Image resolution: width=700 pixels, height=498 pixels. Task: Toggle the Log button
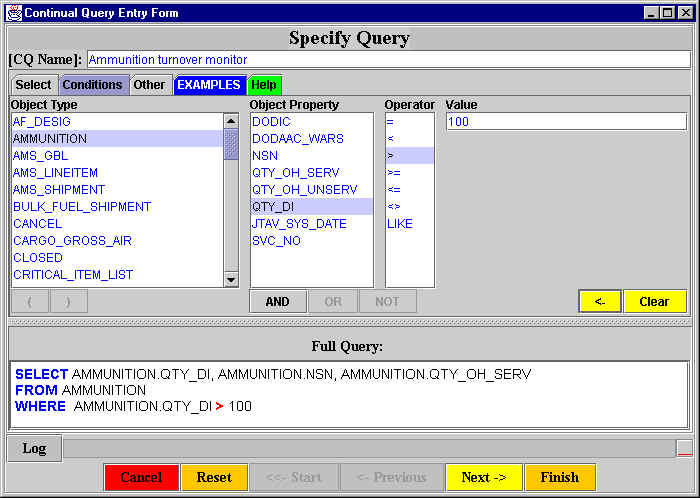point(34,448)
